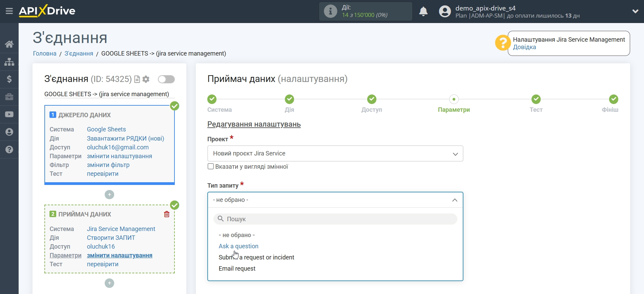Click bold 'змінити налаштування' link in receiver
The height and width of the screenshot is (294, 644).
120,255
